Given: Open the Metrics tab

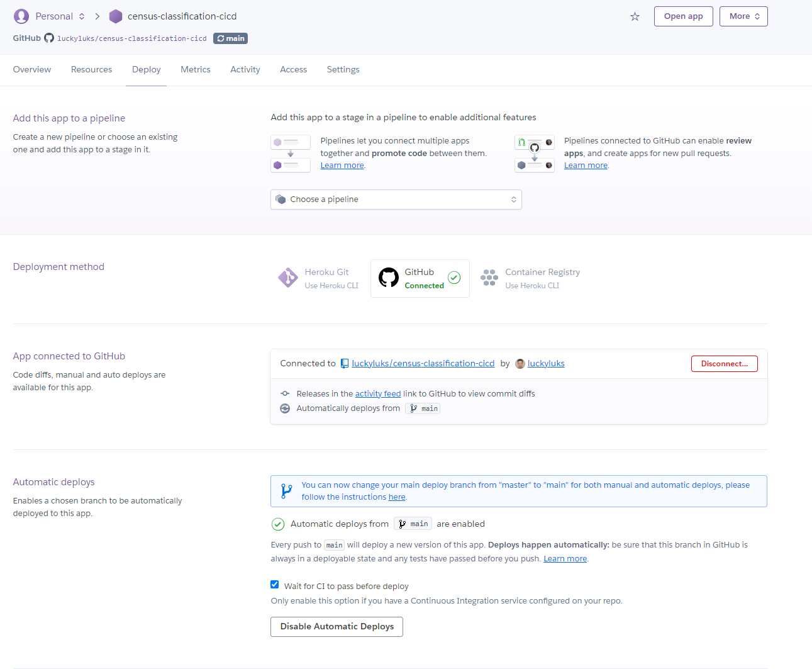Looking at the screenshot, I should coord(196,70).
